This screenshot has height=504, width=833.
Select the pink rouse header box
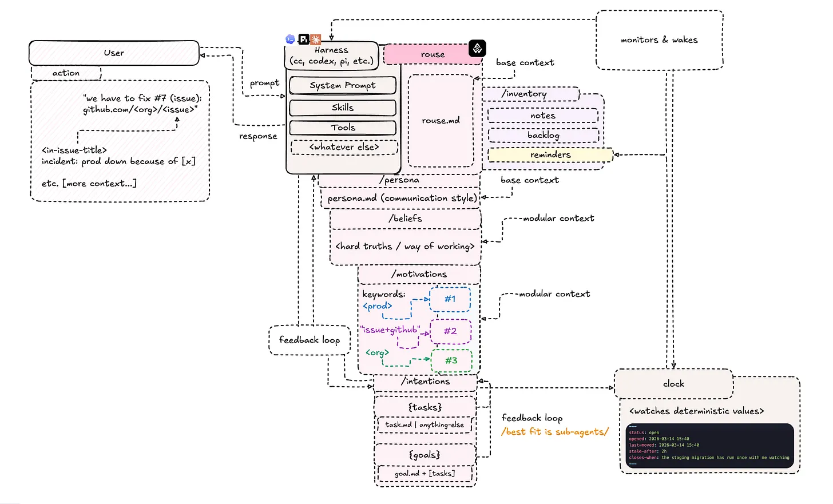[x=432, y=54]
